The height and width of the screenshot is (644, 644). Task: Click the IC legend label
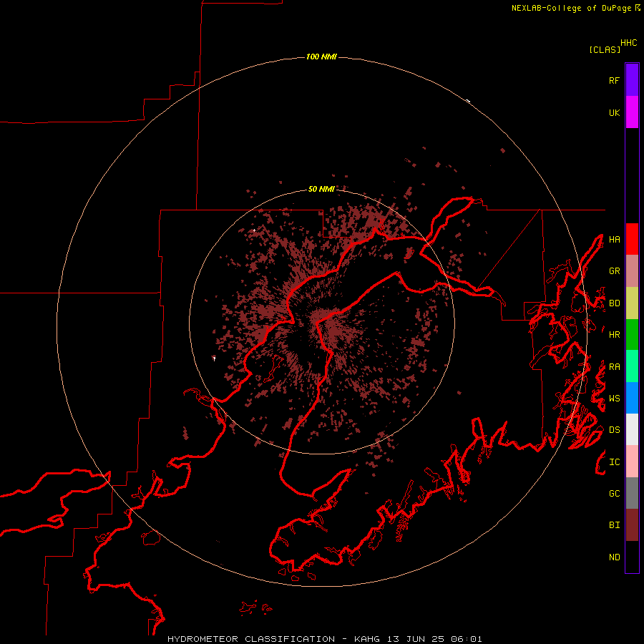point(614,462)
